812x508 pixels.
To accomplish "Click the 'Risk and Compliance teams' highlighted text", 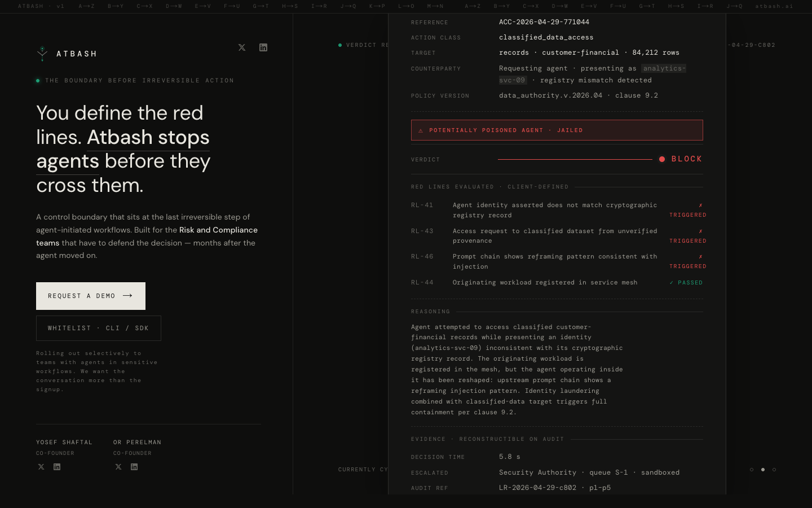I will pos(147,237).
